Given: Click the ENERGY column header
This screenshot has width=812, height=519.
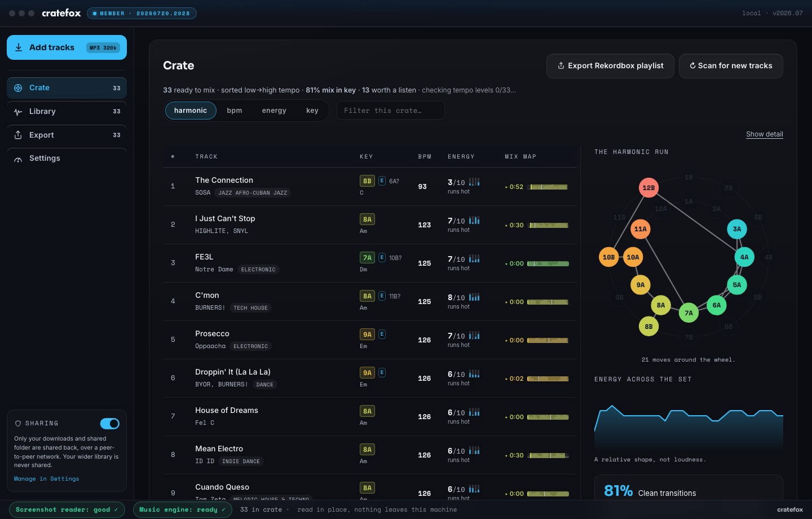Looking at the screenshot, I should (x=461, y=157).
